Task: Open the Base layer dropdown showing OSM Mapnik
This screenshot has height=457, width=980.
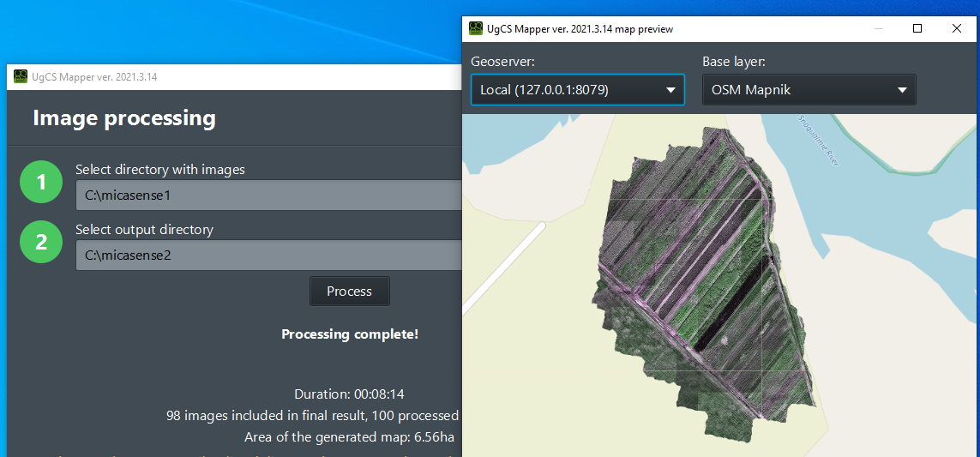Action: 809,90
